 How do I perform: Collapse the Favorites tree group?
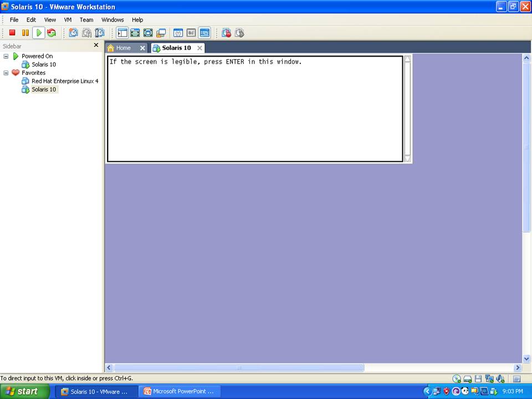pyautogui.click(x=6, y=73)
